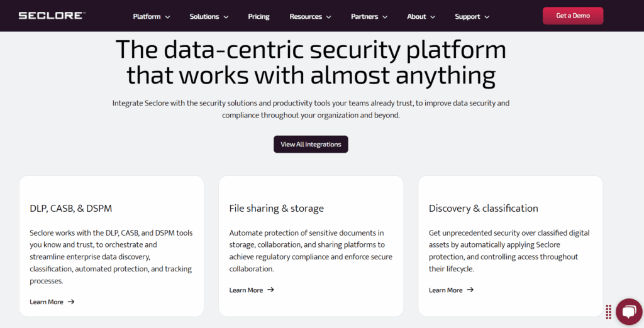This screenshot has width=644, height=328.
Task: Open the chat widget bubble
Action: click(628, 312)
